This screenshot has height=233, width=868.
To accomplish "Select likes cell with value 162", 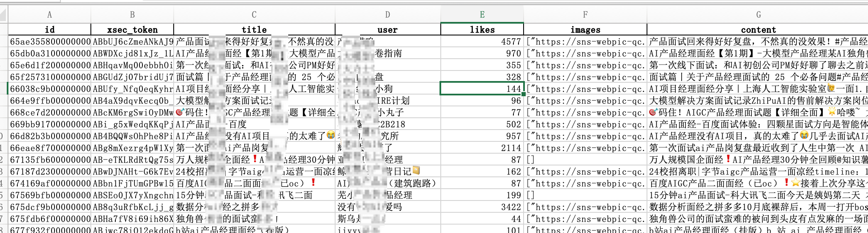I will [x=482, y=171].
